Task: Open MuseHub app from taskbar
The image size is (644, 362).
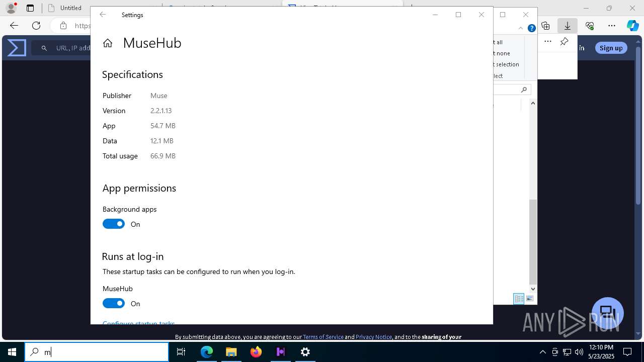Action: 281,352
